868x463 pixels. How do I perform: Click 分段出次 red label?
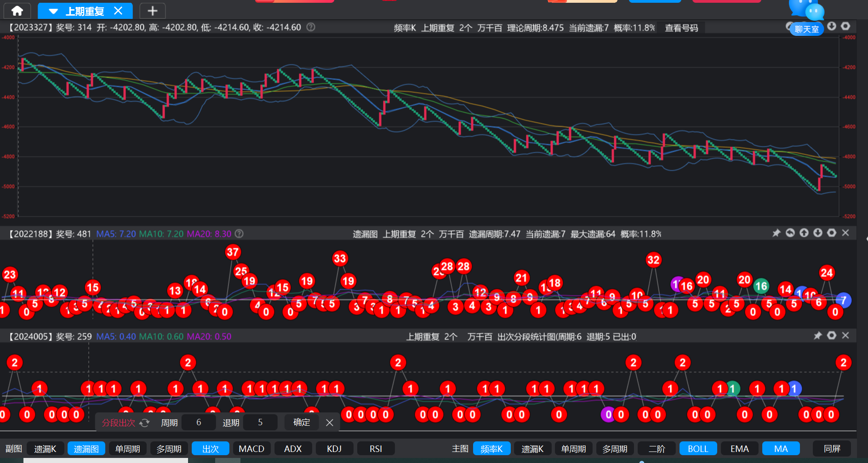118,422
